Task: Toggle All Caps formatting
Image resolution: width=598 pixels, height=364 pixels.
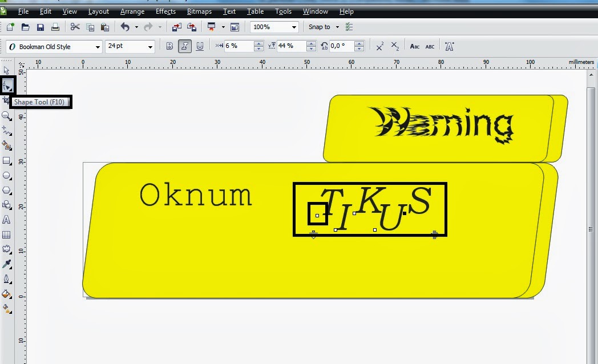Action: coord(430,47)
